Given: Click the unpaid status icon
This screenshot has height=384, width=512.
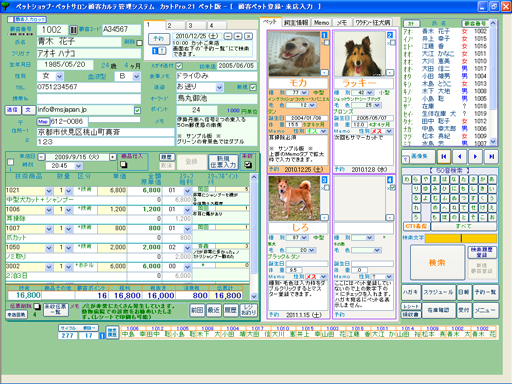Looking at the screenshot, I should pos(248,164).
